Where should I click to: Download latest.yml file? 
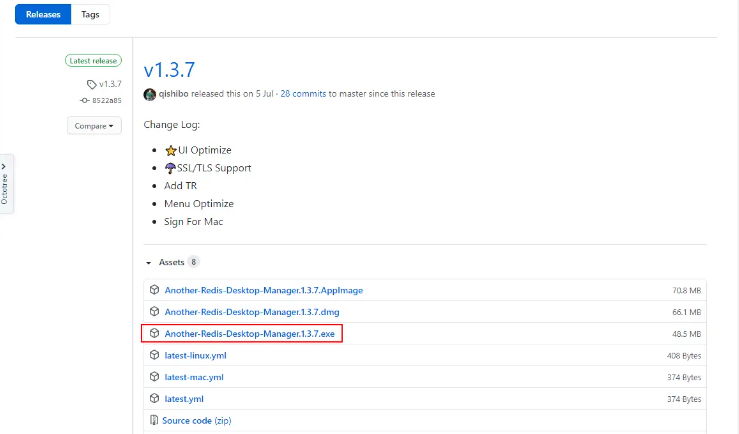[184, 399]
